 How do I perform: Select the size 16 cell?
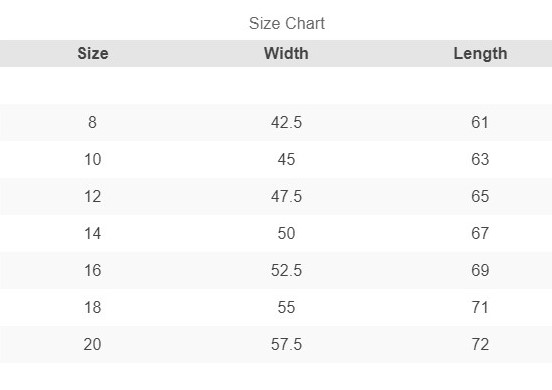pyautogui.click(x=93, y=270)
